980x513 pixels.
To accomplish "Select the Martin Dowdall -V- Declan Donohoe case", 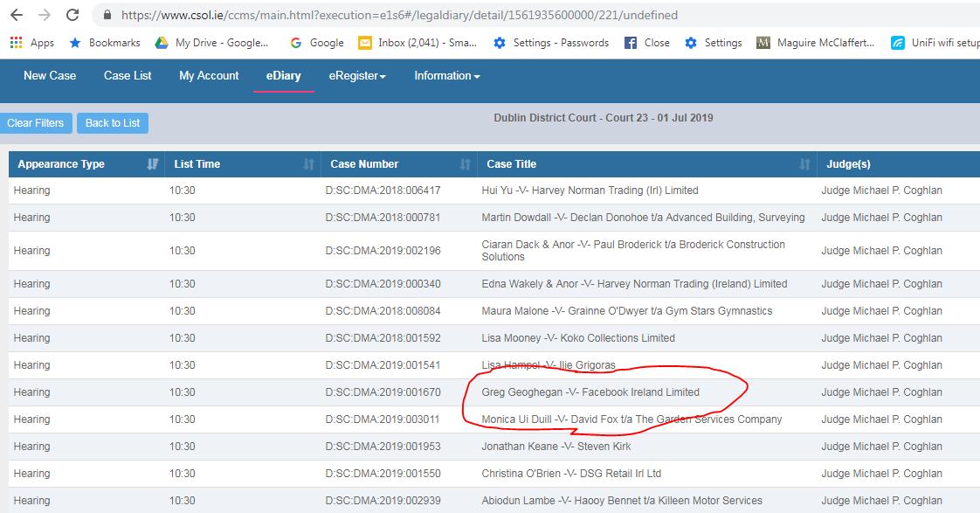I will pyautogui.click(x=643, y=217).
